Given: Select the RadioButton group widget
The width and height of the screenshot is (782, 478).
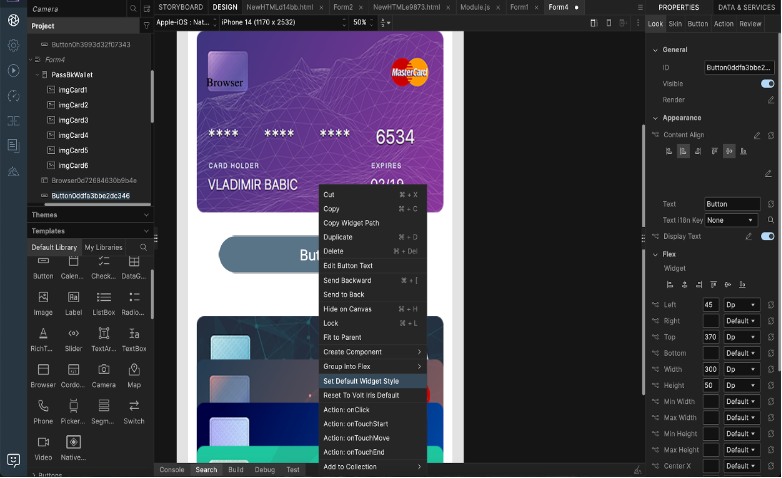Looking at the screenshot, I should pos(134,303).
